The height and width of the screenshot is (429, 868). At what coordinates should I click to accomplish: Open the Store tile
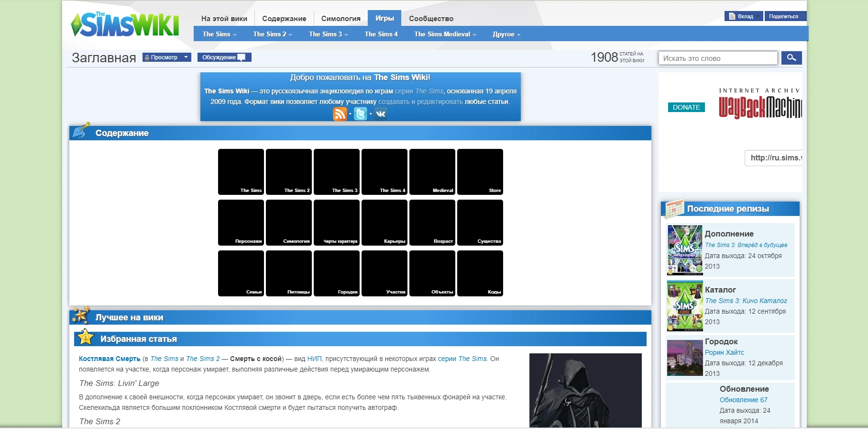point(480,172)
